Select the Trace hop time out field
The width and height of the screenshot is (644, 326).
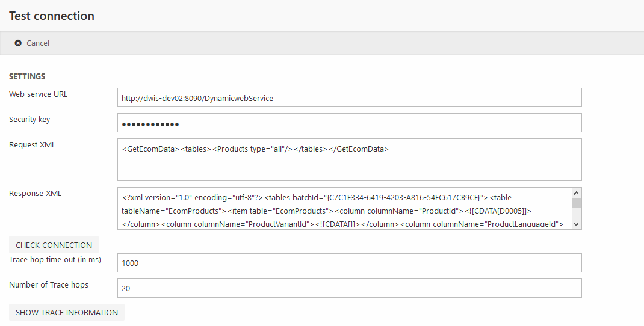coord(349,263)
